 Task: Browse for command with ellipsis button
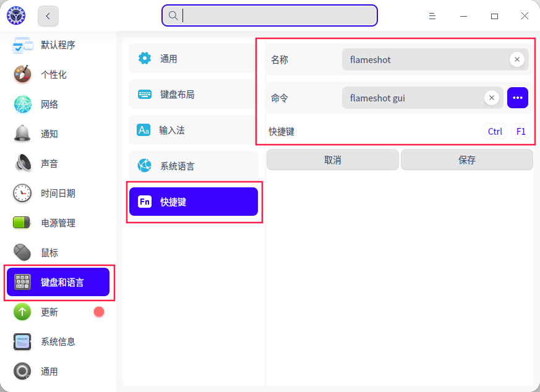point(518,98)
